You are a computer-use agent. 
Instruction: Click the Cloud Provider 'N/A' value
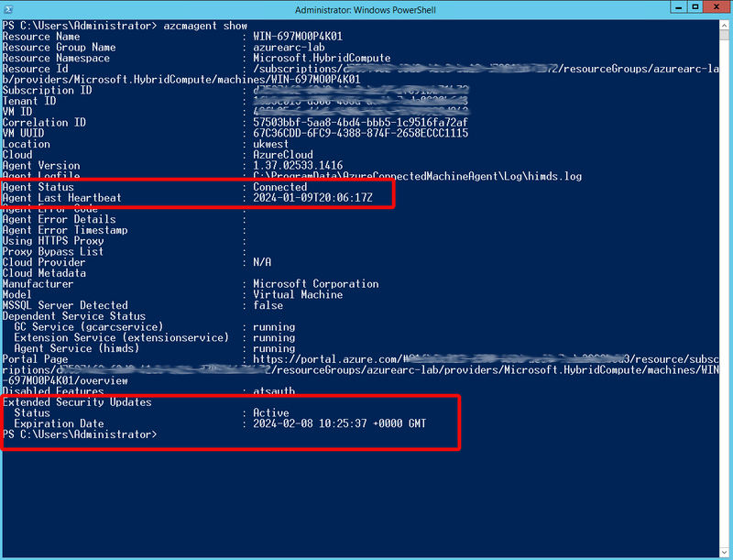(262, 262)
